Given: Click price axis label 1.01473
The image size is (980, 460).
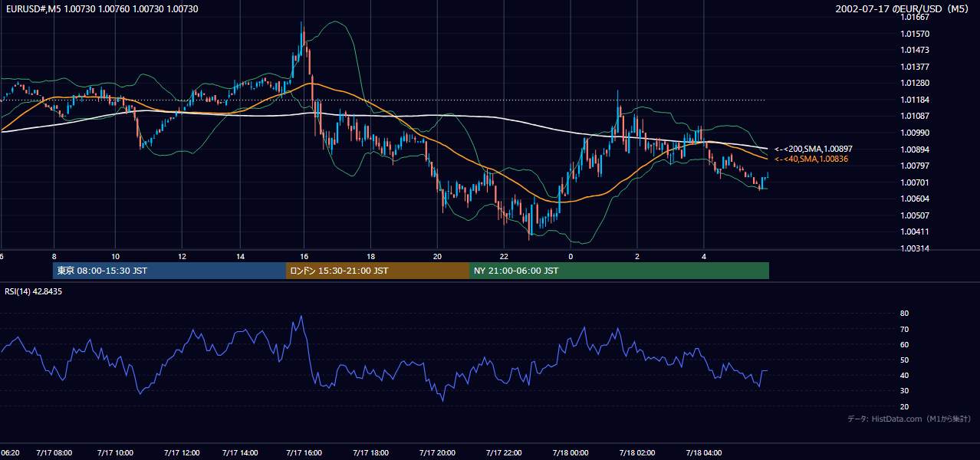Looking at the screenshot, I should coord(915,50).
